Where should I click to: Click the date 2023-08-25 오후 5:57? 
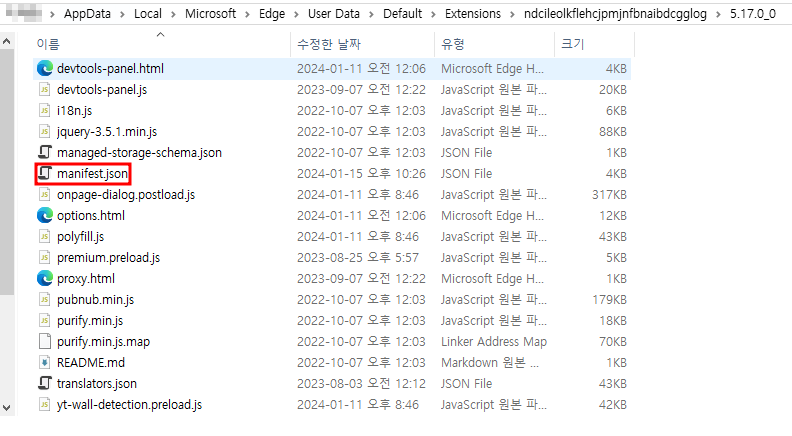(x=358, y=258)
